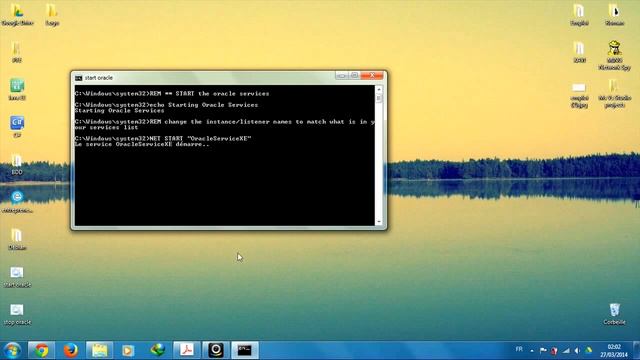640x360 pixels.
Task: Open the FR language indicator in tray
Action: coord(519,349)
